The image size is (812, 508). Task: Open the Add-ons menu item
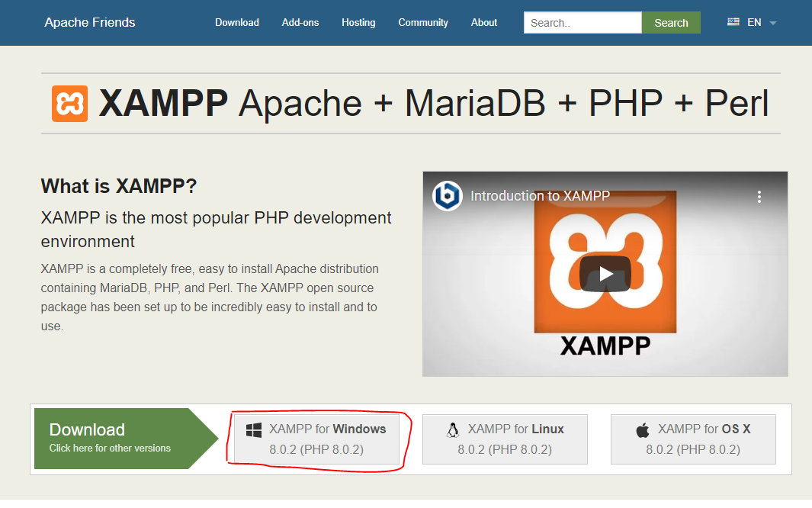[300, 22]
